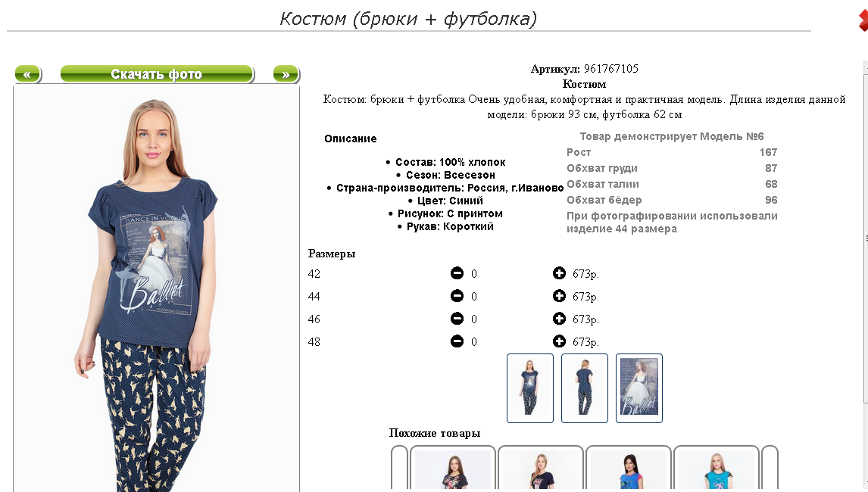Increase quantity for size 48

tap(559, 341)
